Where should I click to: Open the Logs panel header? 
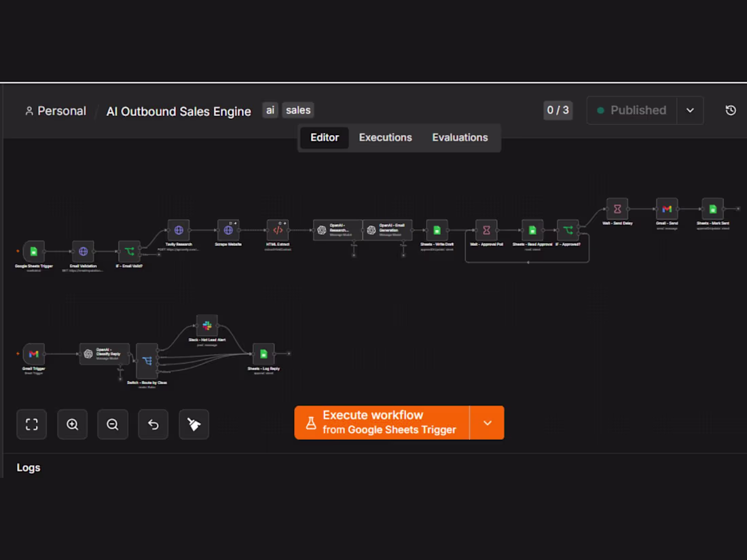(29, 468)
